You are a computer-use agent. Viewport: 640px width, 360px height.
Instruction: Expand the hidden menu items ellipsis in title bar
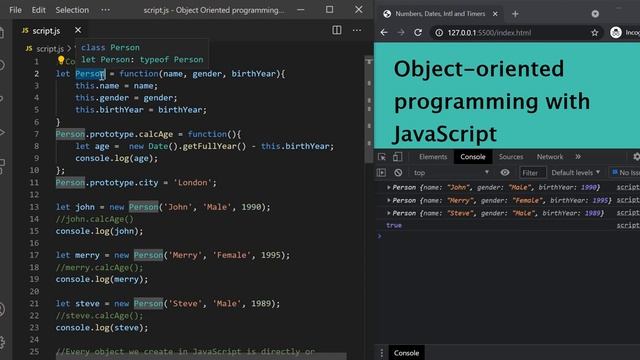105,10
